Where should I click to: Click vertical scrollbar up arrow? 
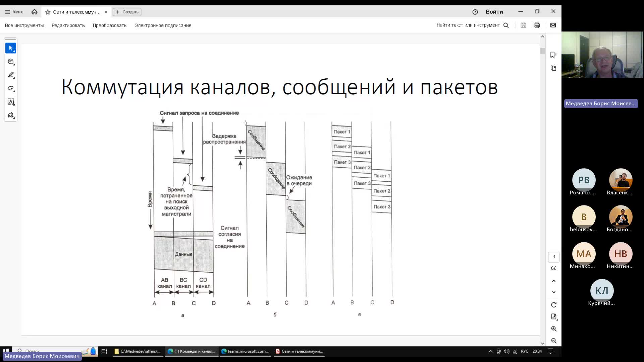[x=542, y=36]
